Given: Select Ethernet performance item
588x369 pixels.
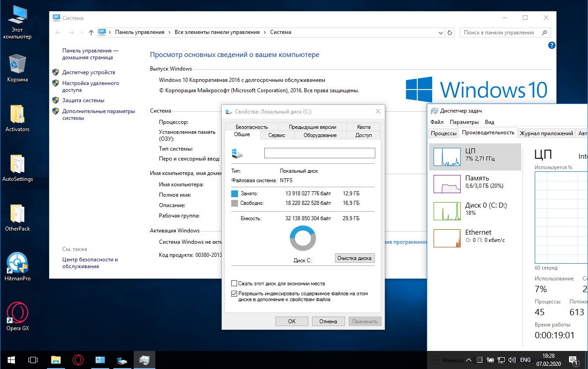Looking at the screenshot, I should tap(475, 238).
